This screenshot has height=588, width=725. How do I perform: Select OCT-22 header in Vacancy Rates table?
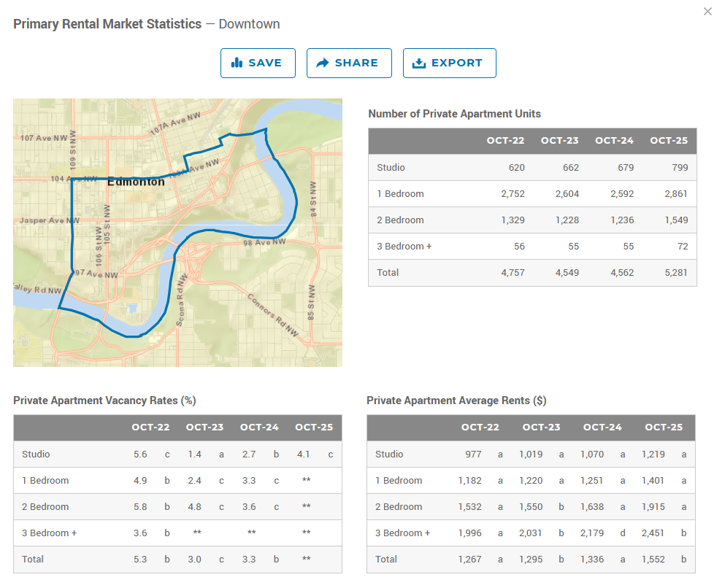coord(152,428)
